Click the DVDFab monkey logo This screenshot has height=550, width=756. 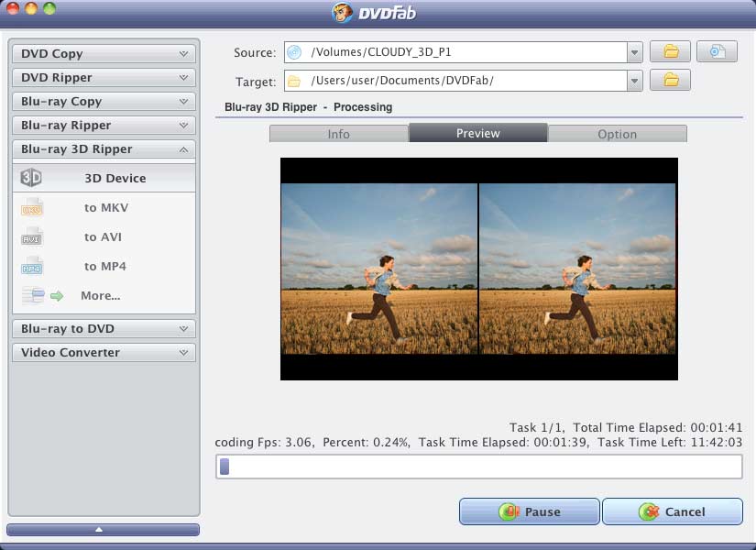point(343,12)
